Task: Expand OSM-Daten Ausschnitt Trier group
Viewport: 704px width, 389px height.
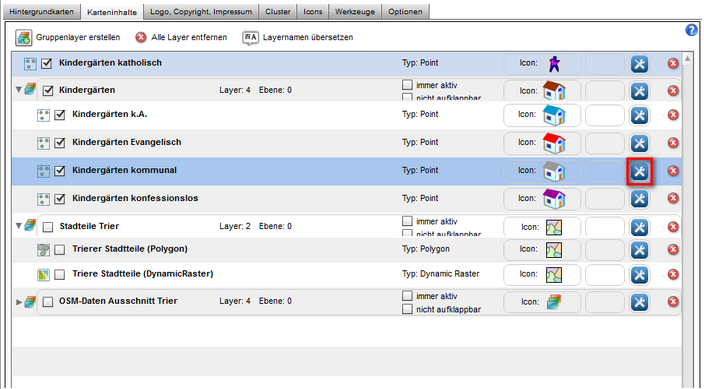Action: pyautogui.click(x=19, y=302)
